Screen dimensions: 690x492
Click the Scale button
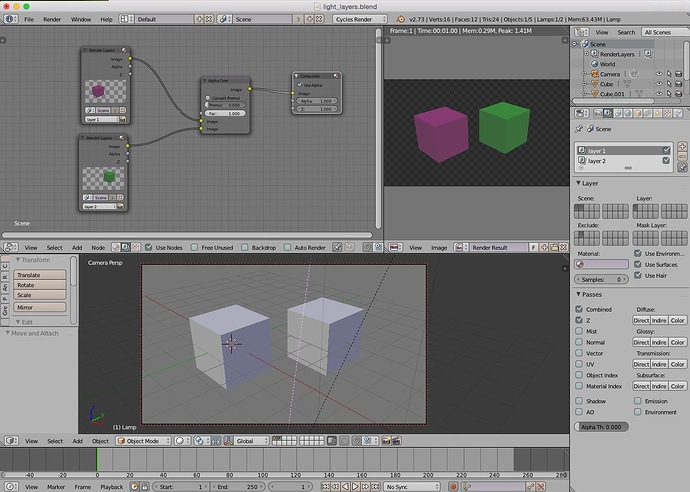pos(40,295)
